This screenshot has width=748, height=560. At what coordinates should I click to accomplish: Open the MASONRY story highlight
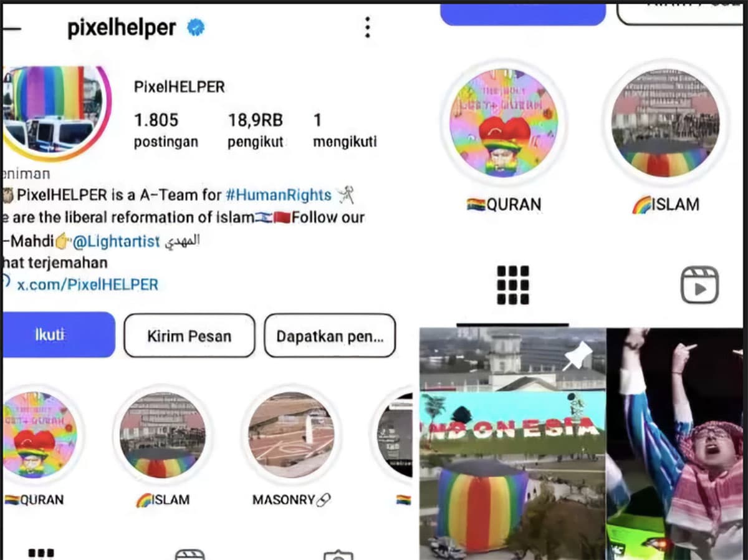click(x=291, y=435)
